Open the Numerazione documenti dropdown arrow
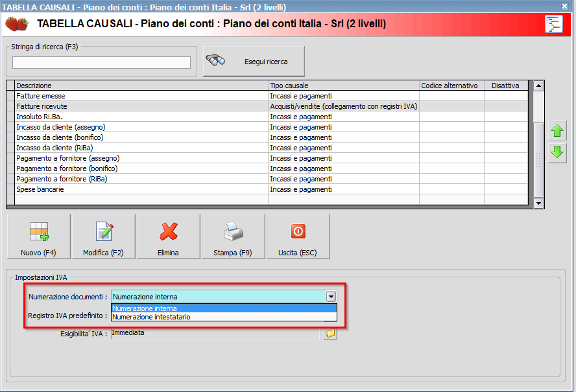576x392 pixels. tap(331, 297)
